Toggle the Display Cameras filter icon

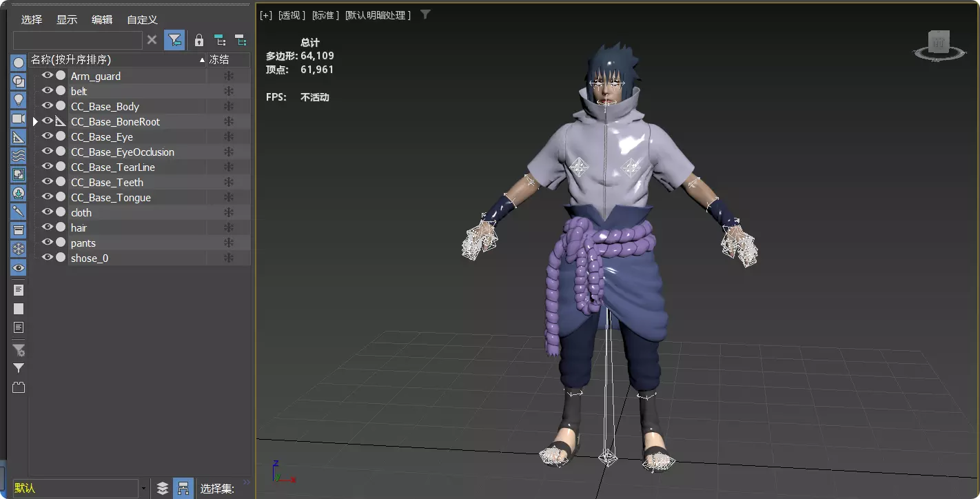19,119
